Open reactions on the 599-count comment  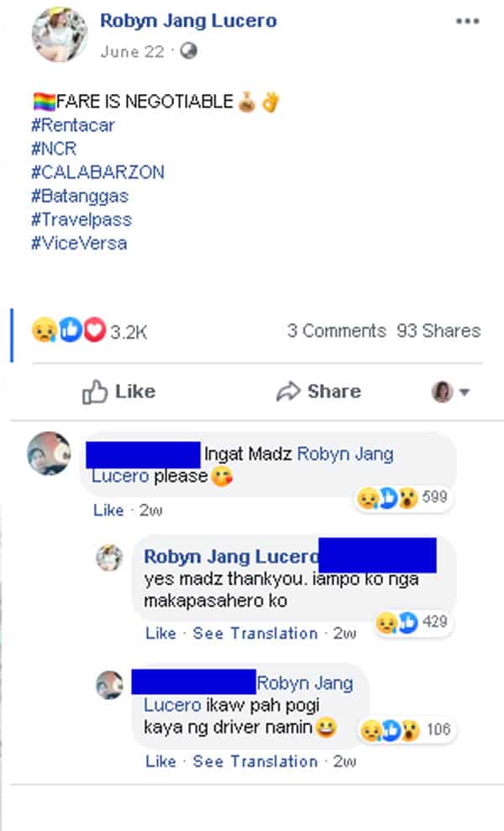click(x=402, y=497)
